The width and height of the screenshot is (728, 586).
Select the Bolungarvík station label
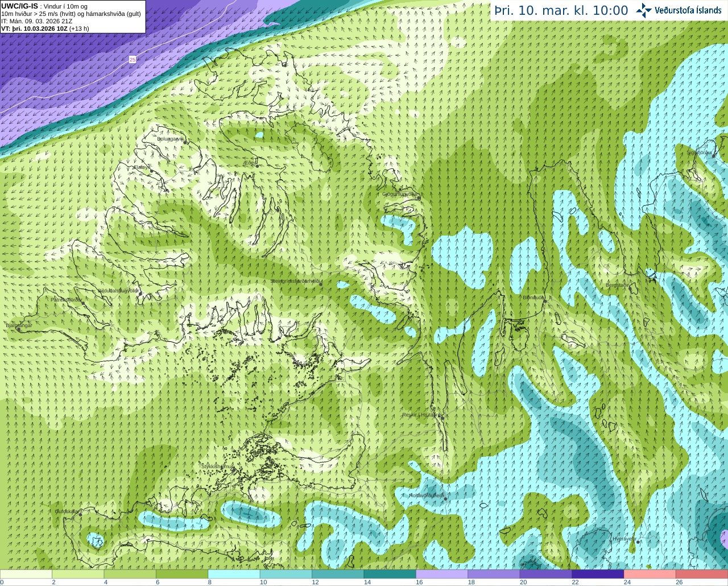pyautogui.click(x=171, y=139)
